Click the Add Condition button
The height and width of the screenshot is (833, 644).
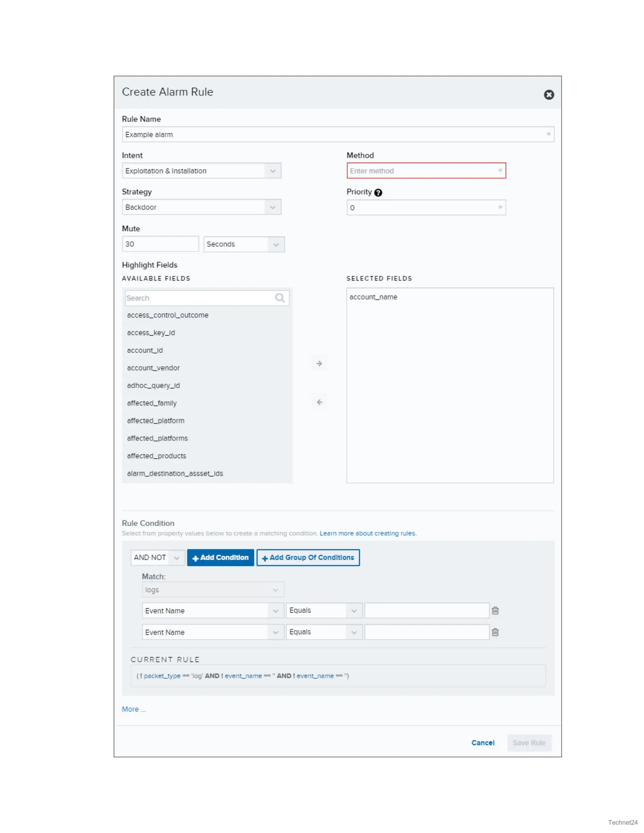[220, 557]
